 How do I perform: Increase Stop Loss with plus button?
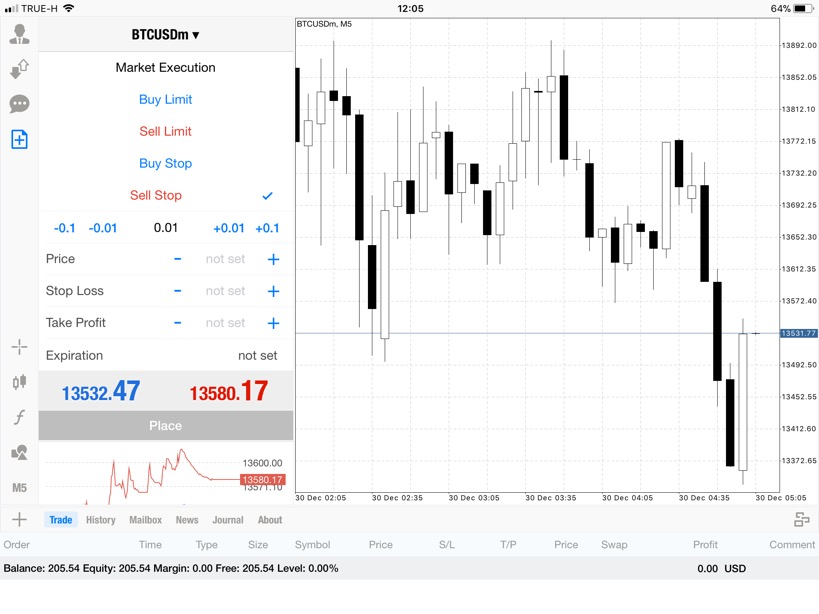tap(273, 291)
